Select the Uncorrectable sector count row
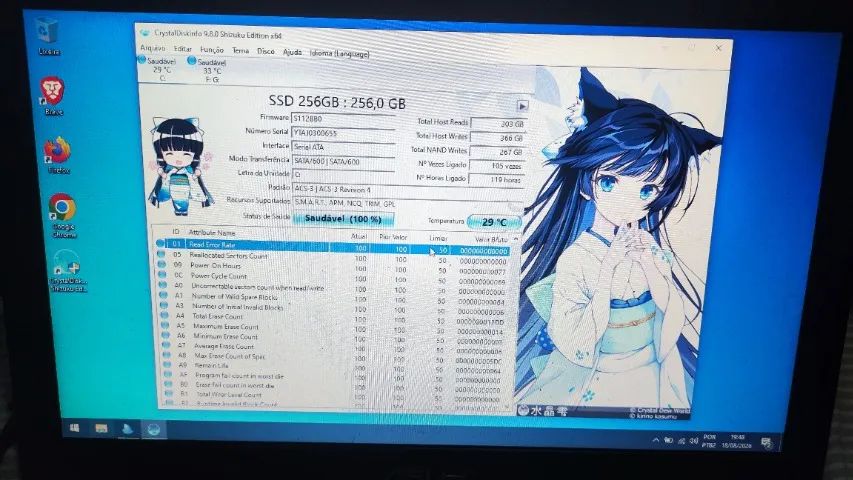The height and width of the screenshot is (480, 853). (333, 287)
